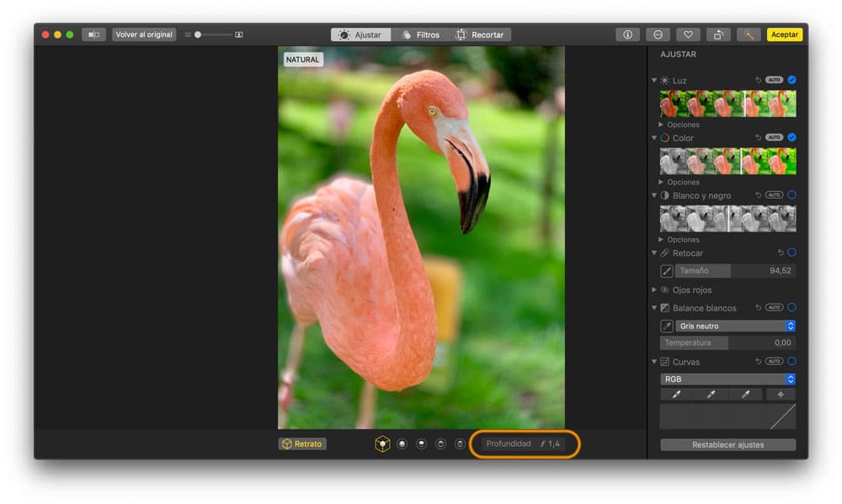This screenshot has width=842, height=504.
Task: Revert the Blanco y negro adjustment
Action: click(759, 195)
